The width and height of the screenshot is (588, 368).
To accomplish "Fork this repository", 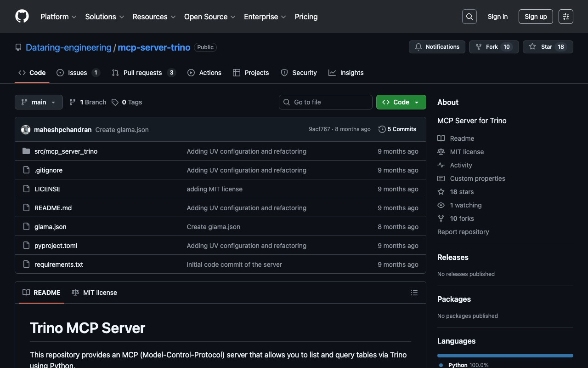I will 493,47.
